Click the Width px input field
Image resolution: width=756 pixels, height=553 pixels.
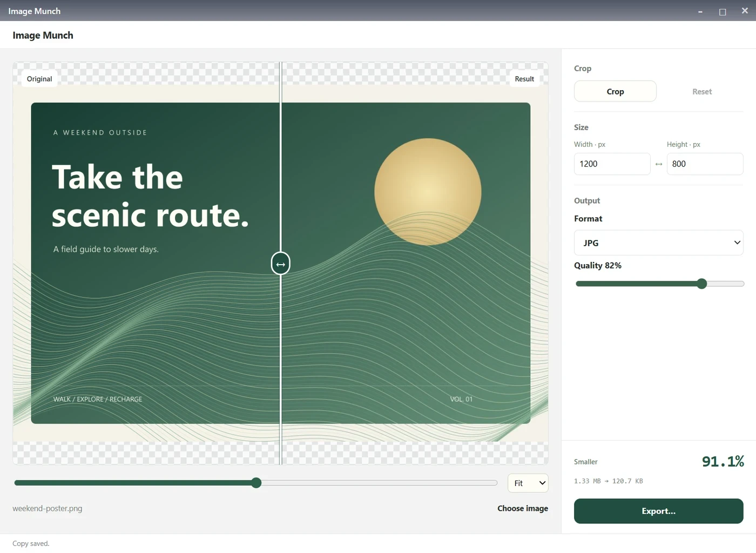click(x=612, y=164)
